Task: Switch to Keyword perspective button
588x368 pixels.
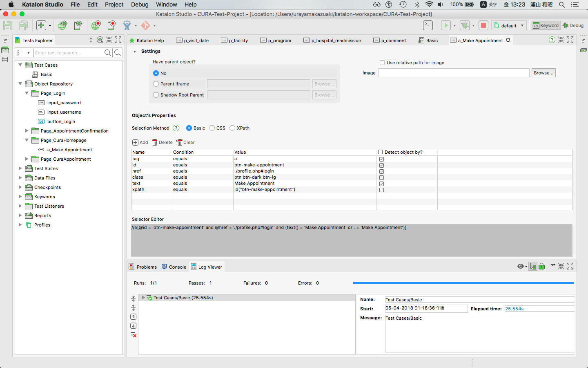Action: pos(546,25)
